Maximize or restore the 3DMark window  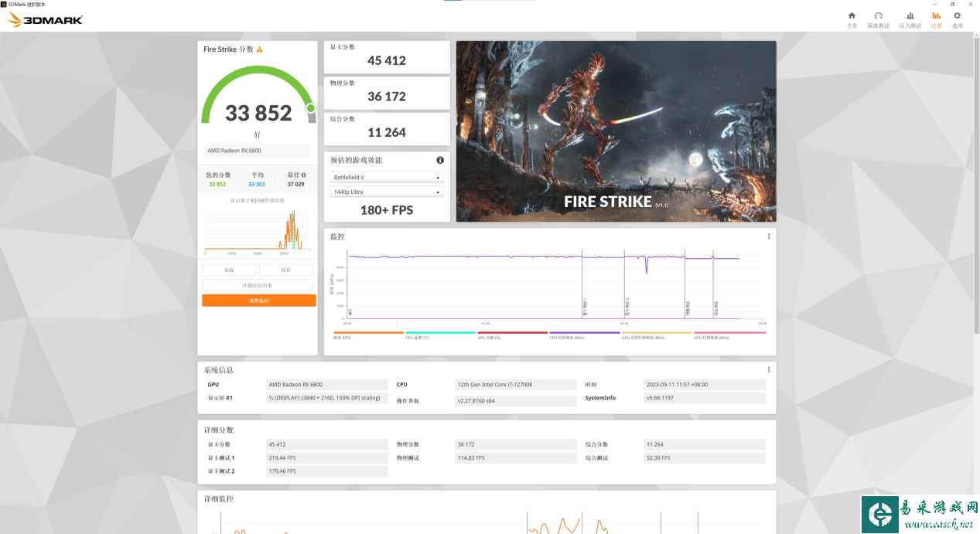click(953, 4)
